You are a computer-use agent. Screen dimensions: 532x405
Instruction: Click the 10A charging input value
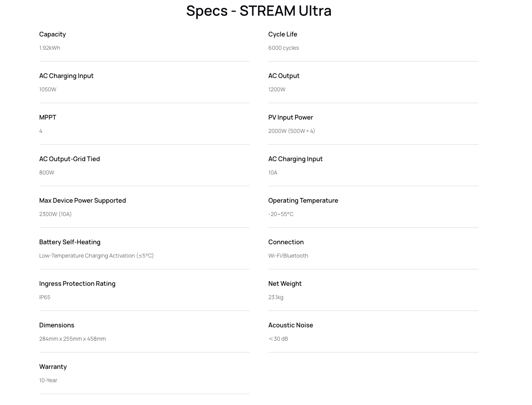pyautogui.click(x=273, y=173)
